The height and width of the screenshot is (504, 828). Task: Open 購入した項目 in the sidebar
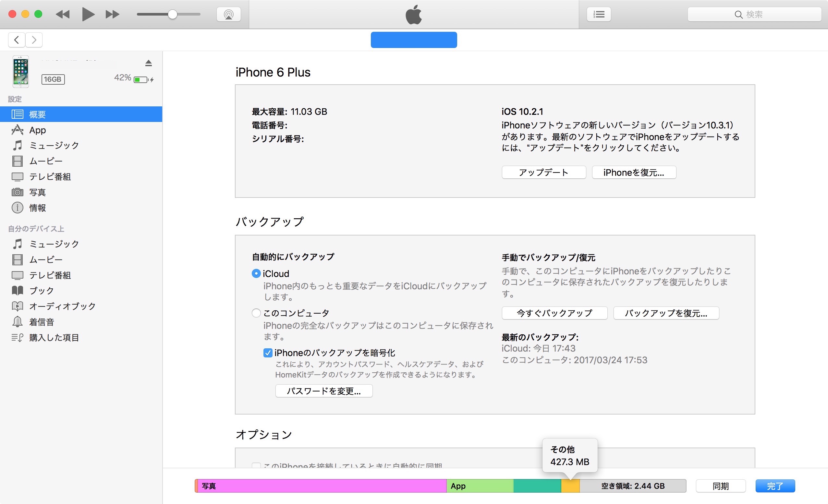(x=81, y=338)
